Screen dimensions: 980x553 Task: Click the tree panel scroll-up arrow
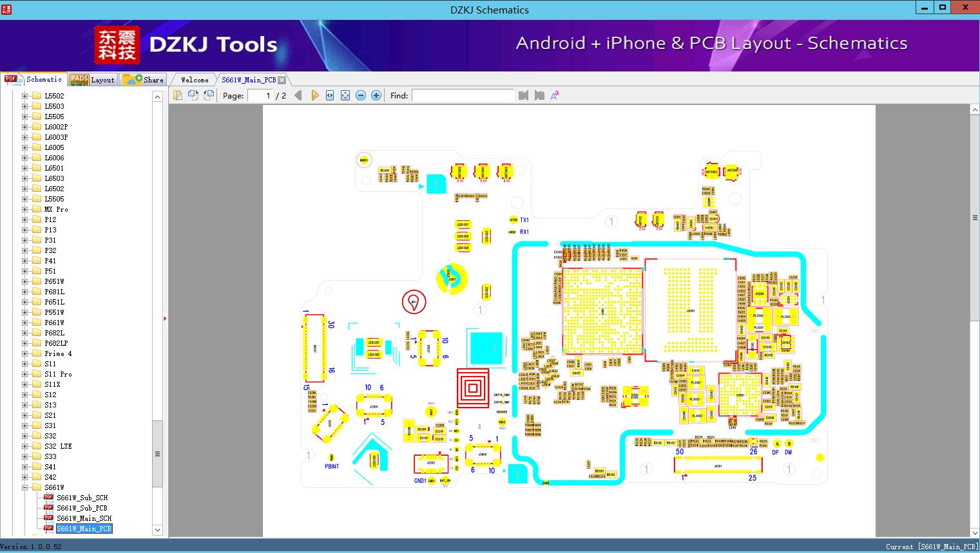coord(157,96)
